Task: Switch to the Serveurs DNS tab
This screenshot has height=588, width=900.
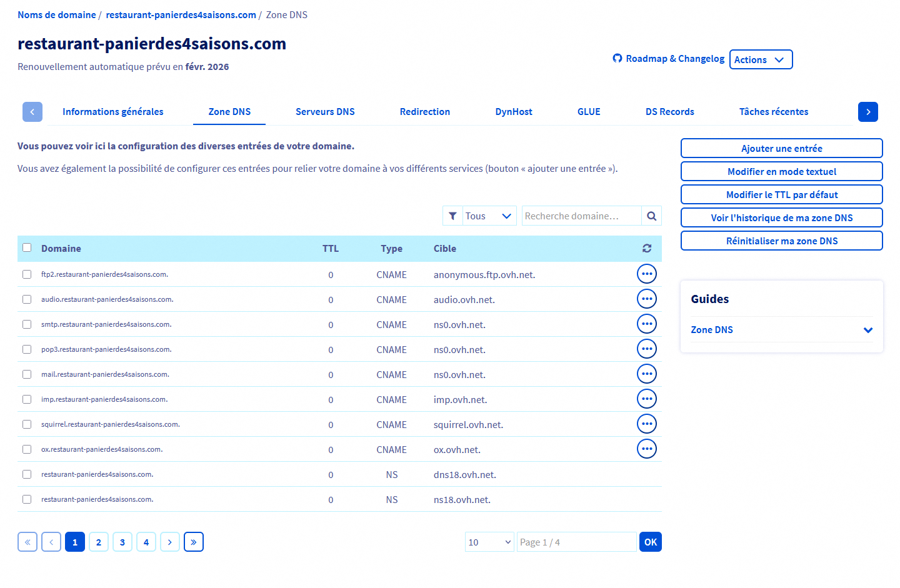Action: pos(325,112)
